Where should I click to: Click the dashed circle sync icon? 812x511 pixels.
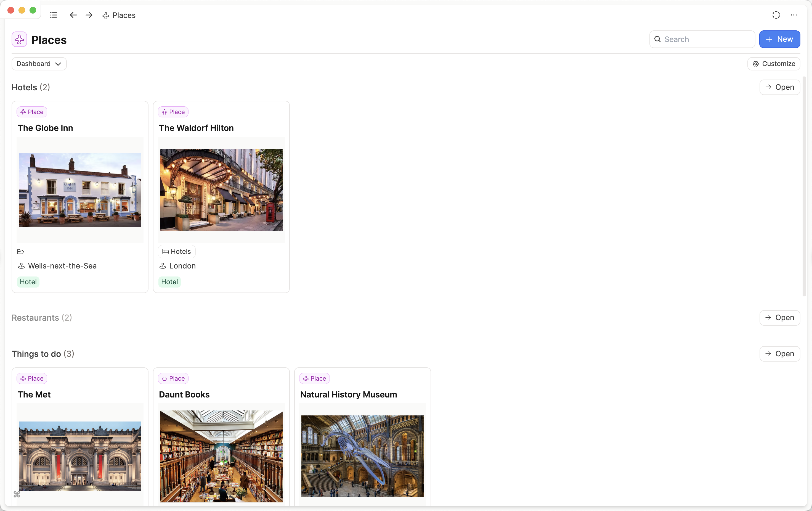coord(776,15)
